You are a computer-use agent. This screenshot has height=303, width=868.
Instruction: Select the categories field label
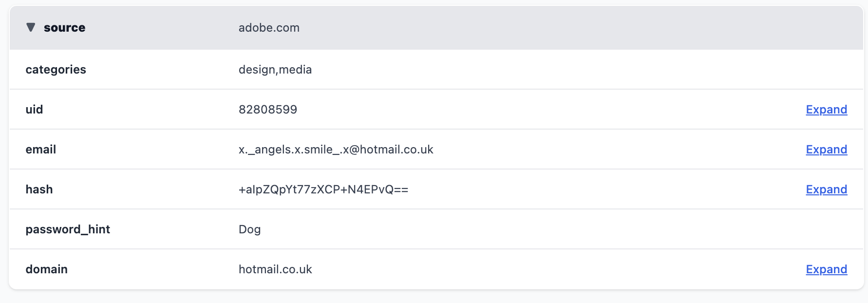click(x=56, y=70)
